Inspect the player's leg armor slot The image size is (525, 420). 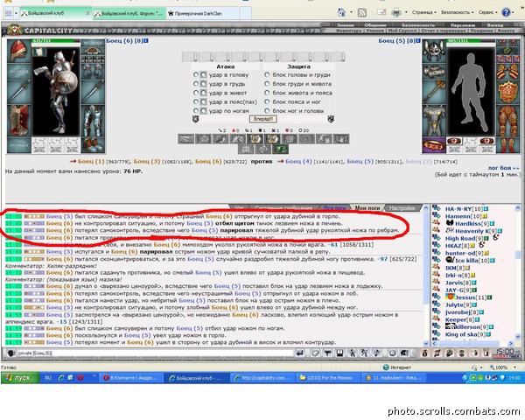tap(93, 119)
